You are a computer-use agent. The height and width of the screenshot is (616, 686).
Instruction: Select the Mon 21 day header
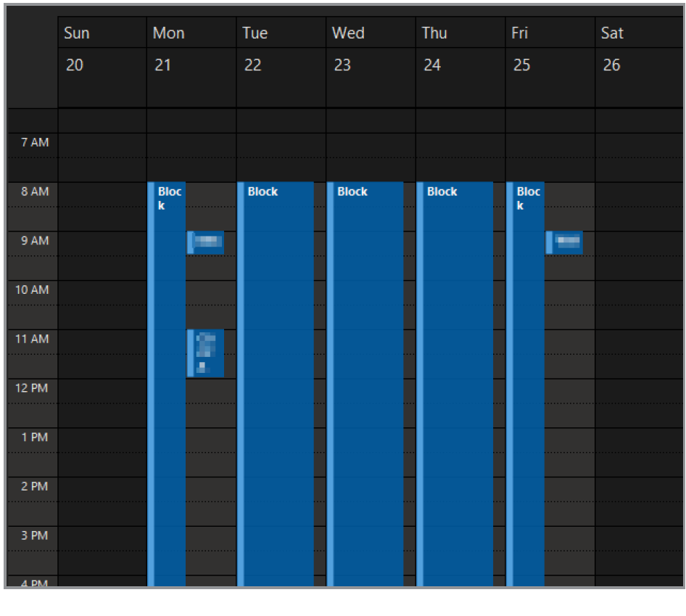click(x=191, y=49)
